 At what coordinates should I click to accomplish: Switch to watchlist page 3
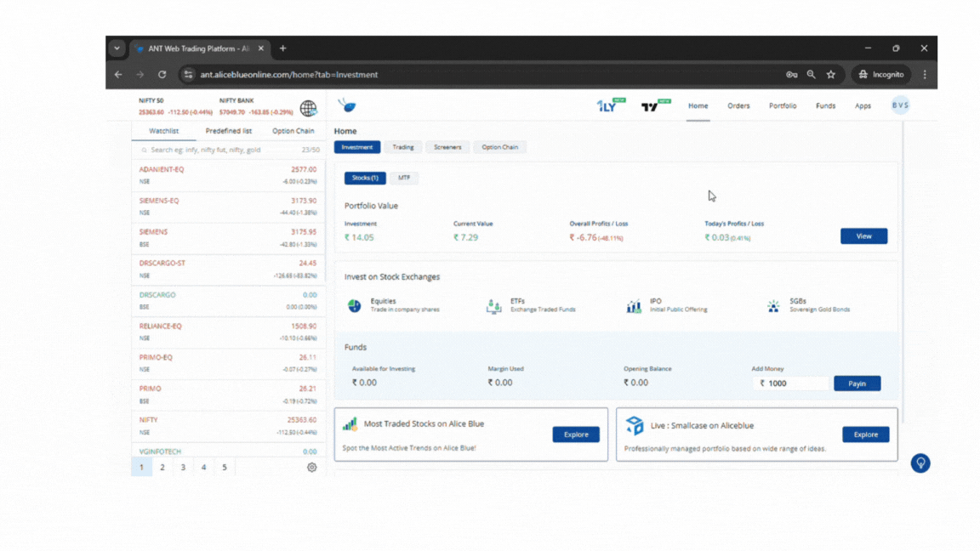[183, 468]
